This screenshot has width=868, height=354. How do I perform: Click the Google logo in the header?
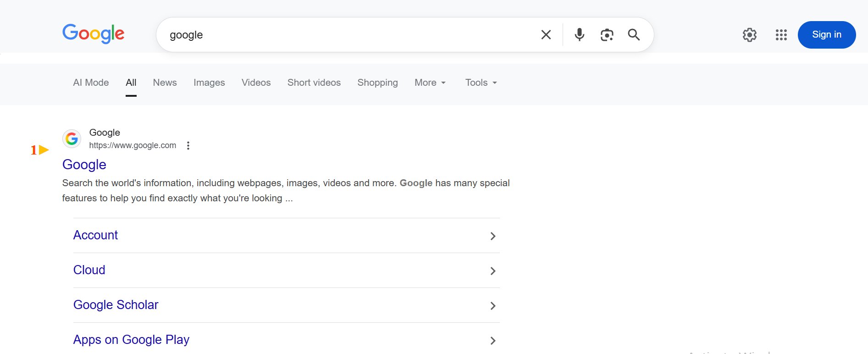tap(93, 34)
